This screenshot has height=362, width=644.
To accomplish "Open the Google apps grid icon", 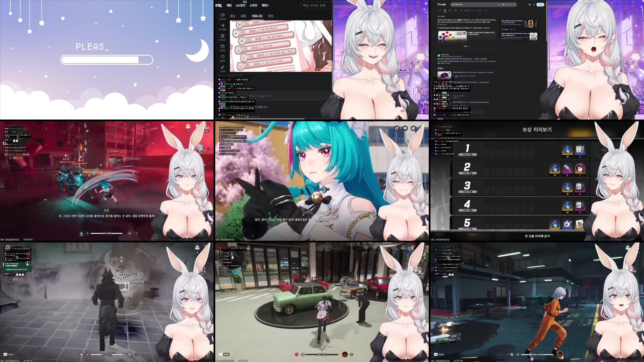I will [534, 5].
